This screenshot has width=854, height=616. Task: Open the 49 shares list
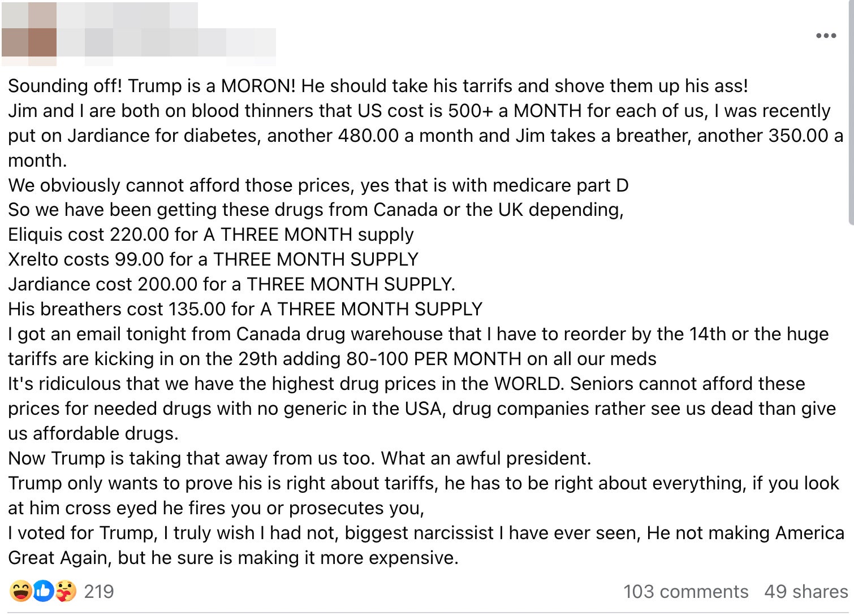pos(806,591)
